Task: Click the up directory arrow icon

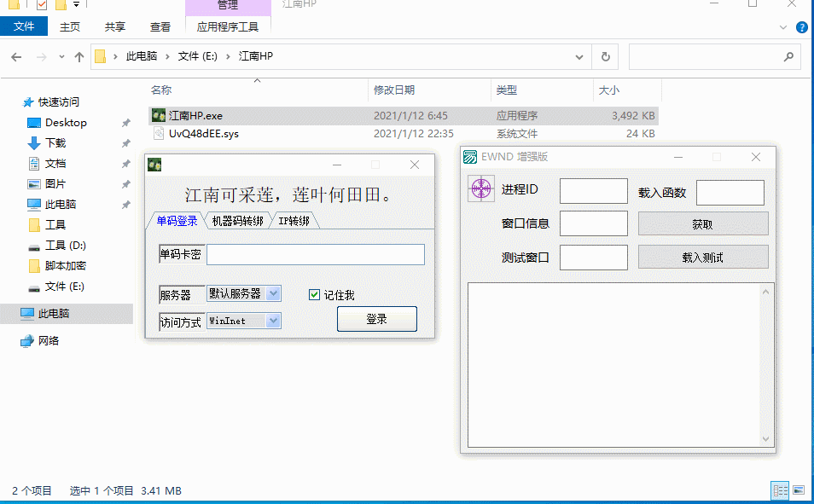Action: pos(79,57)
